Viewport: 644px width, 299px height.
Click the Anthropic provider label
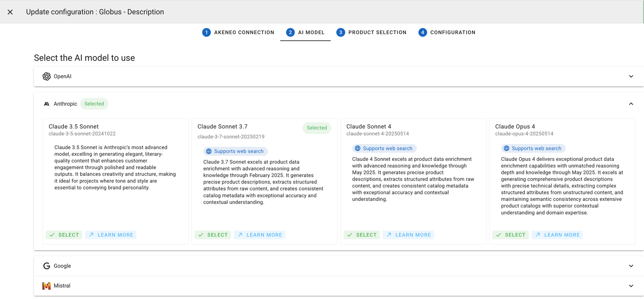65,104
